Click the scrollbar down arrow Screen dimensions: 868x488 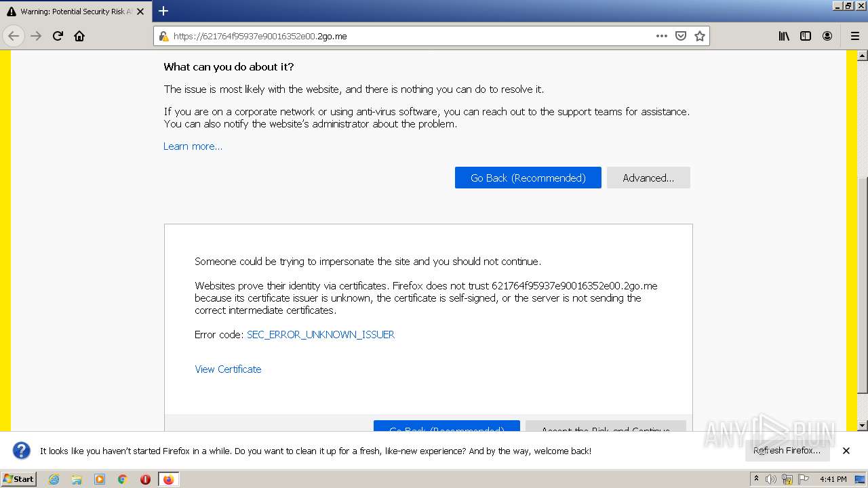863,426
